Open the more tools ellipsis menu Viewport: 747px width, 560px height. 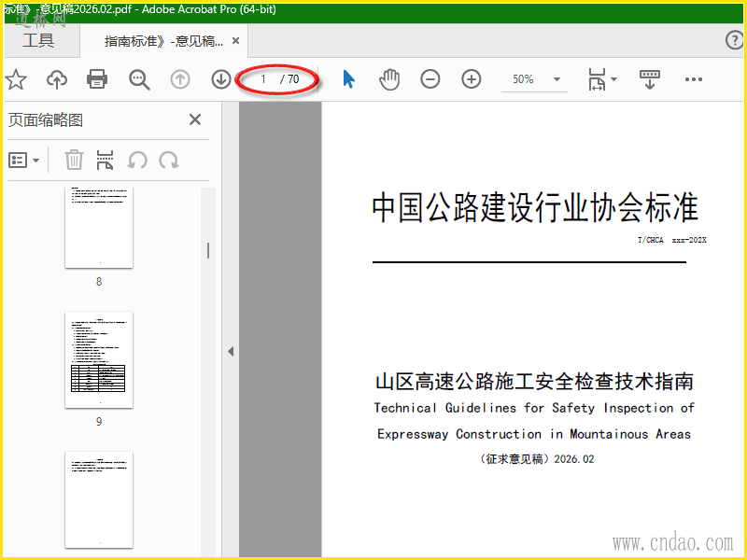pos(694,79)
